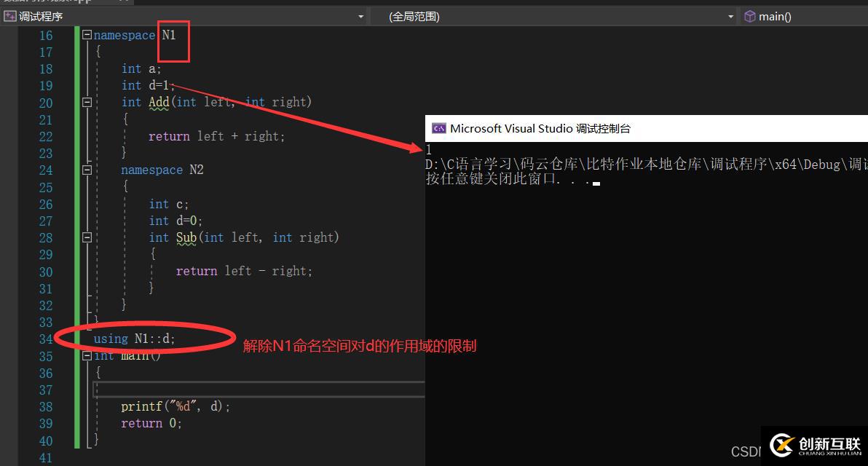Open the (全局范围) scope dropdown

[x=730, y=16]
